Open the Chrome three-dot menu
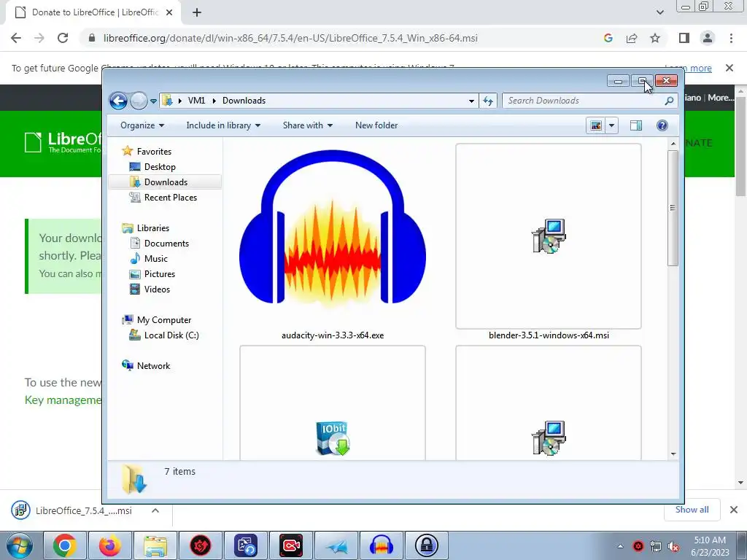Viewport: 747px width, 560px height. [731, 38]
